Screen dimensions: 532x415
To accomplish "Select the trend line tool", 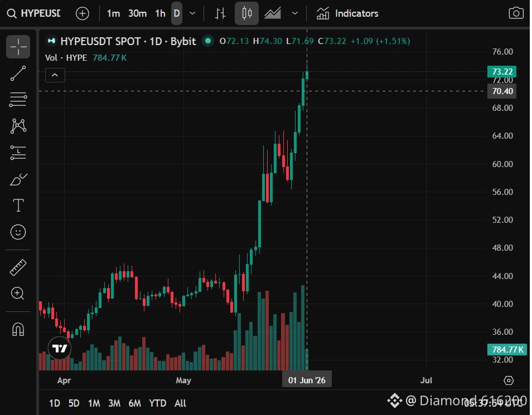I will 18,73.
